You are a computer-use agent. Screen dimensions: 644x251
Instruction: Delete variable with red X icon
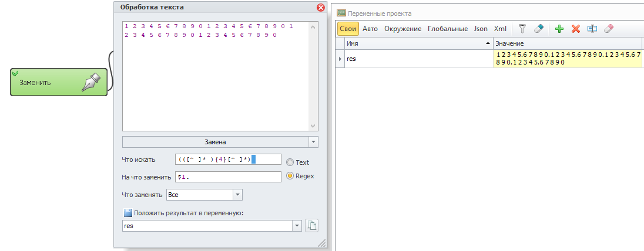point(576,29)
